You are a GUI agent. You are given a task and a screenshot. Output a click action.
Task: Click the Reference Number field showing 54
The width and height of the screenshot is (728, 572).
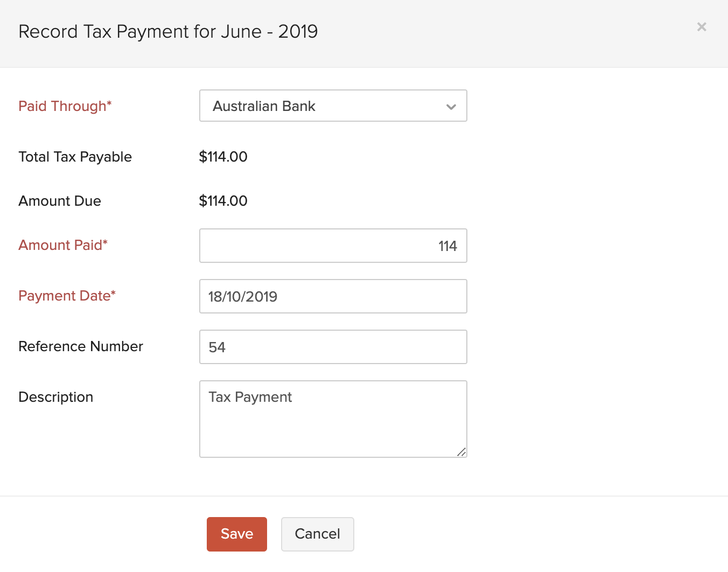[x=333, y=347]
